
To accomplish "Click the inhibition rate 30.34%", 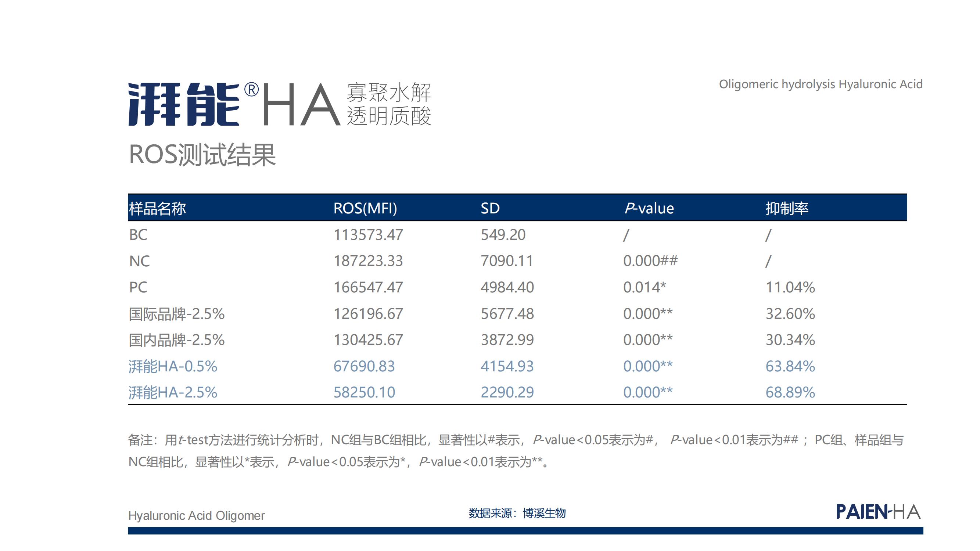I will pyautogui.click(x=790, y=339).
